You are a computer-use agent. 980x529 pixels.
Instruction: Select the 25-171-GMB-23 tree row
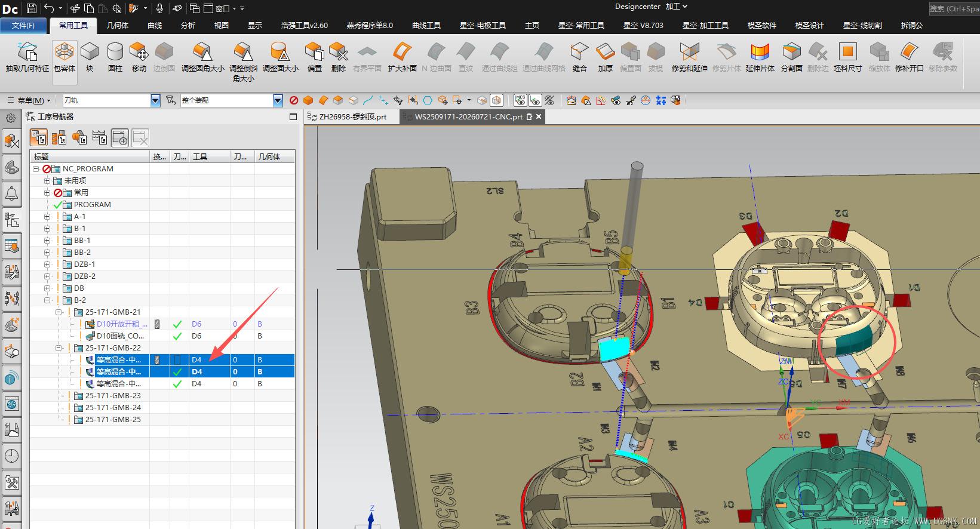click(113, 396)
